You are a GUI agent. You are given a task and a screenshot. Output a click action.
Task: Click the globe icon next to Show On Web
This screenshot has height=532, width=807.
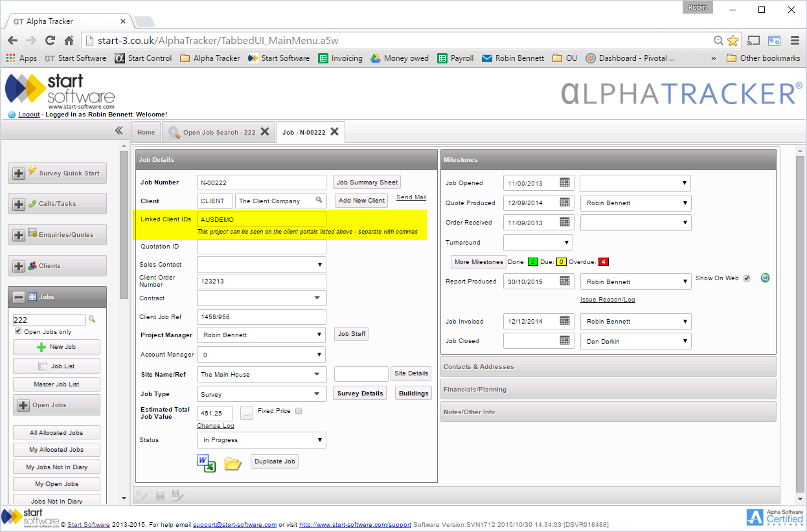[x=765, y=278]
